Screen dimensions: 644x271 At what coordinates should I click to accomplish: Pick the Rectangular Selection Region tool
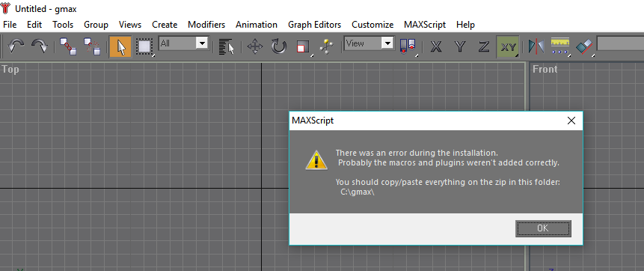pyautogui.click(x=144, y=46)
